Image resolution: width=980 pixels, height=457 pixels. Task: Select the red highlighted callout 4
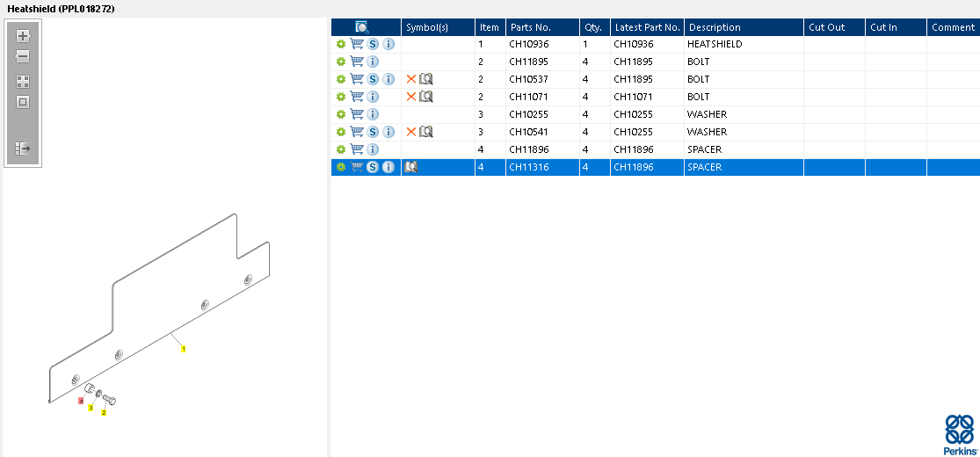tap(81, 401)
